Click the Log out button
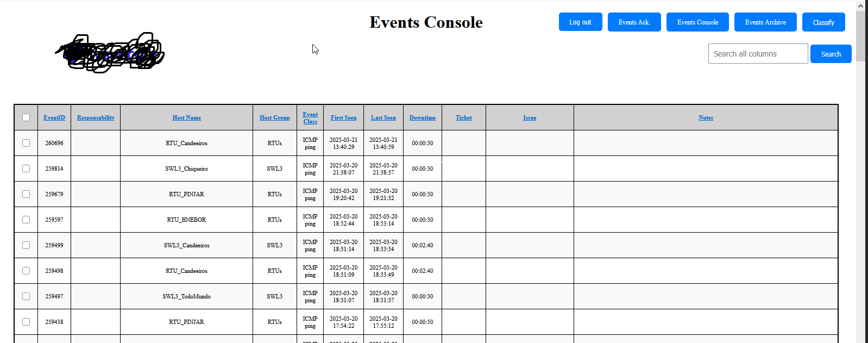 pos(580,22)
